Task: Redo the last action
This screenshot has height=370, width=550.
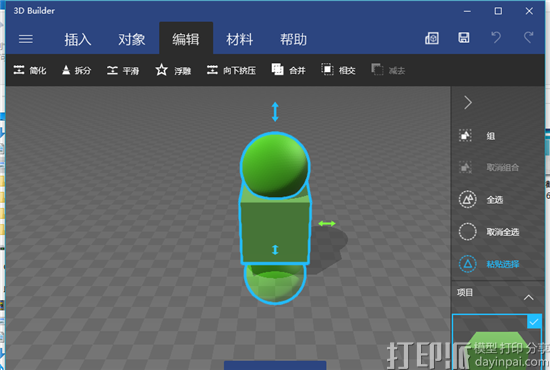Action: tap(528, 37)
